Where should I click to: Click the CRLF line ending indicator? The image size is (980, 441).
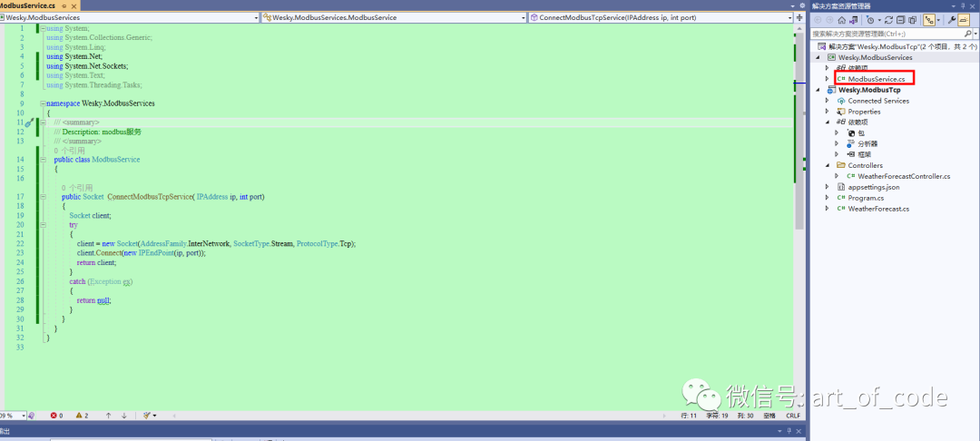(793, 416)
